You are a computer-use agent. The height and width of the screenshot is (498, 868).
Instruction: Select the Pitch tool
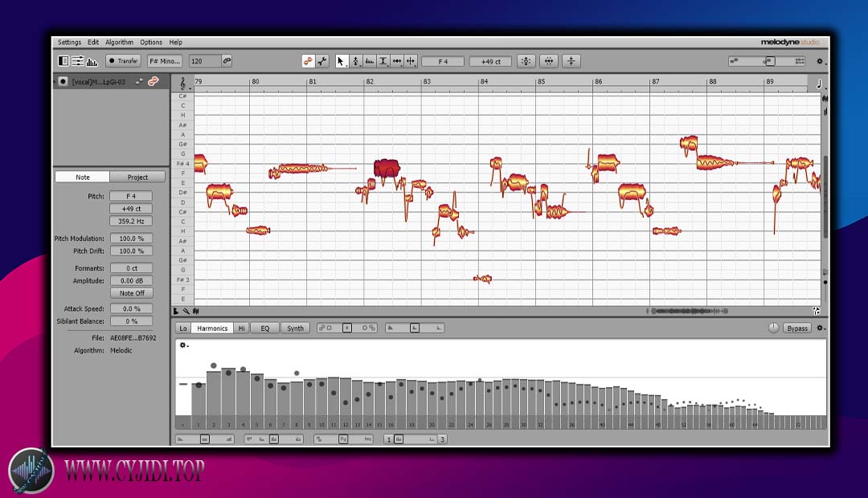(x=355, y=61)
